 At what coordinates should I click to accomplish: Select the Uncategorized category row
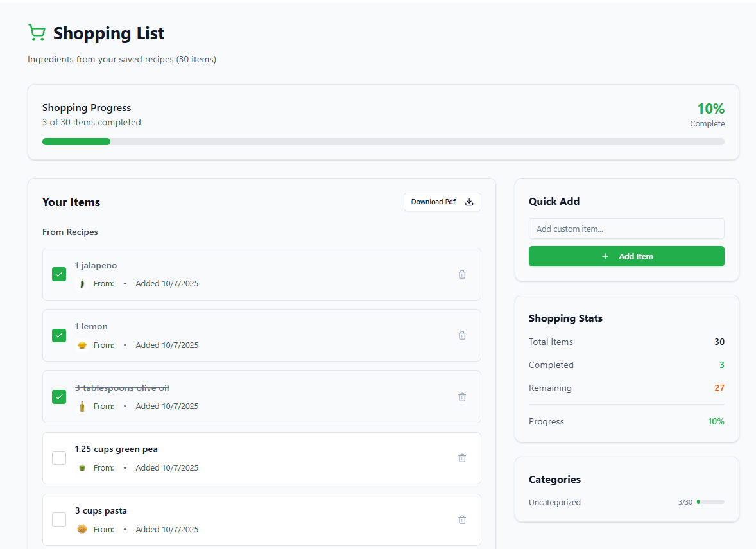coord(554,502)
